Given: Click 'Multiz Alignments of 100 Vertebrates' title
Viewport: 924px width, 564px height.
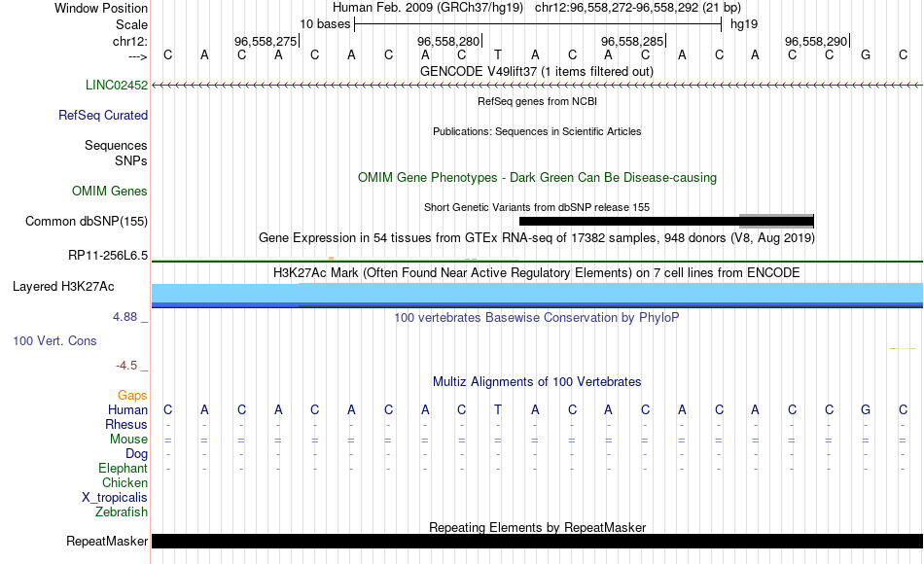Looking at the screenshot, I should [537, 382].
